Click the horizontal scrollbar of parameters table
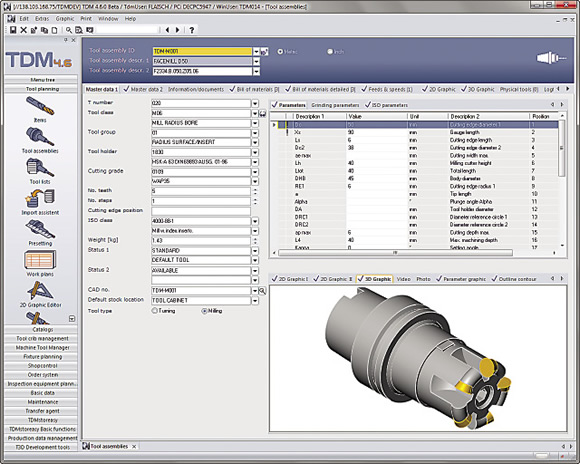This screenshot has height=464, width=580. click(x=395, y=253)
